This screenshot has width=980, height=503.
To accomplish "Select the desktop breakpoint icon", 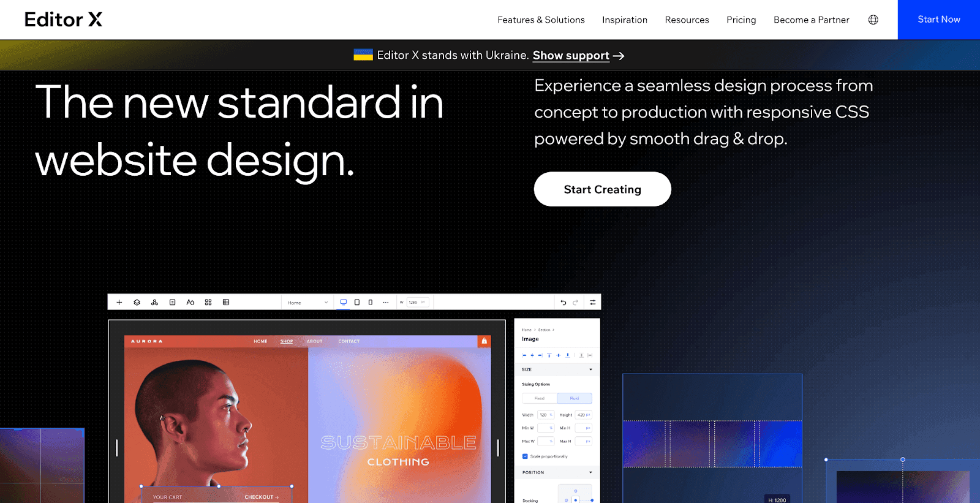I will click(x=344, y=302).
